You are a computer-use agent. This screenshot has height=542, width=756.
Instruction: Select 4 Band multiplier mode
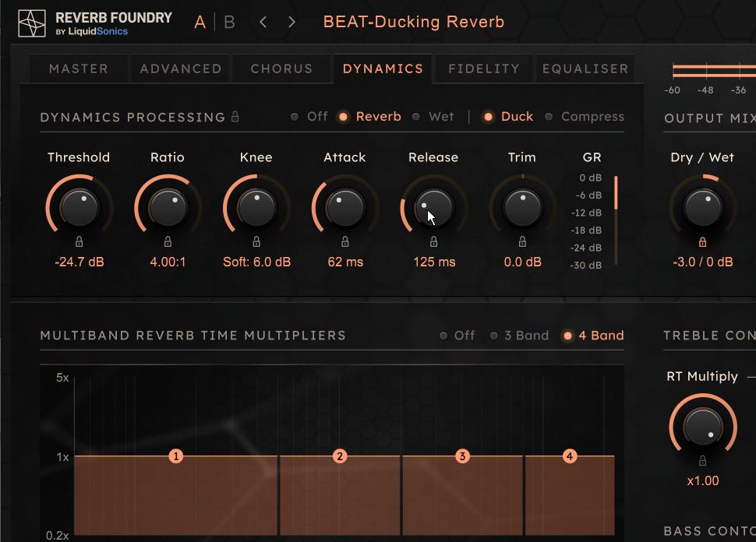[594, 336]
